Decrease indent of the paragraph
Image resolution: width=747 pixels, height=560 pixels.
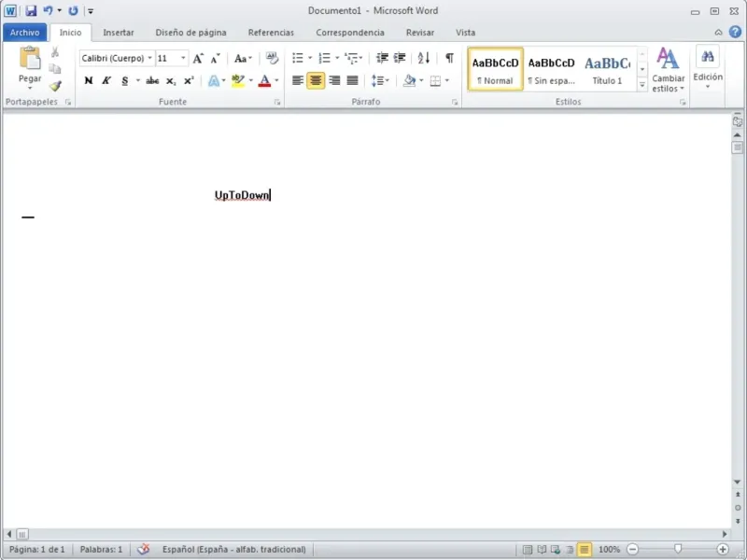click(382, 58)
